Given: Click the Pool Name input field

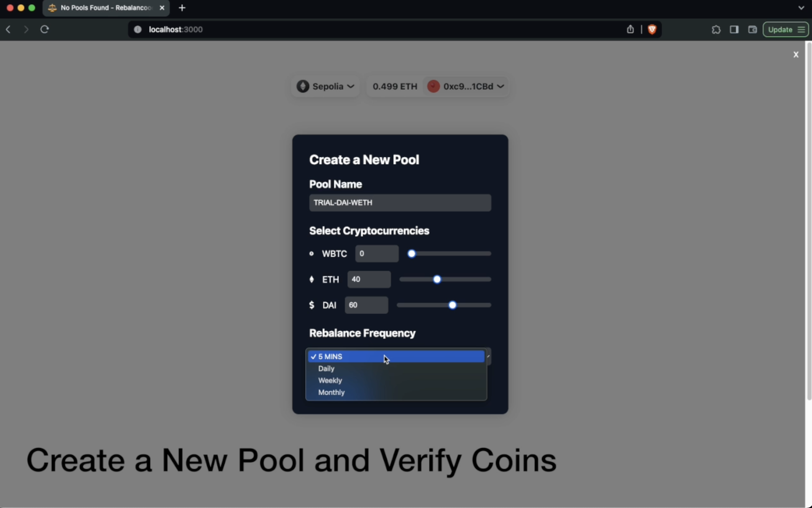Looking at the screenshot, I should 400,202.
